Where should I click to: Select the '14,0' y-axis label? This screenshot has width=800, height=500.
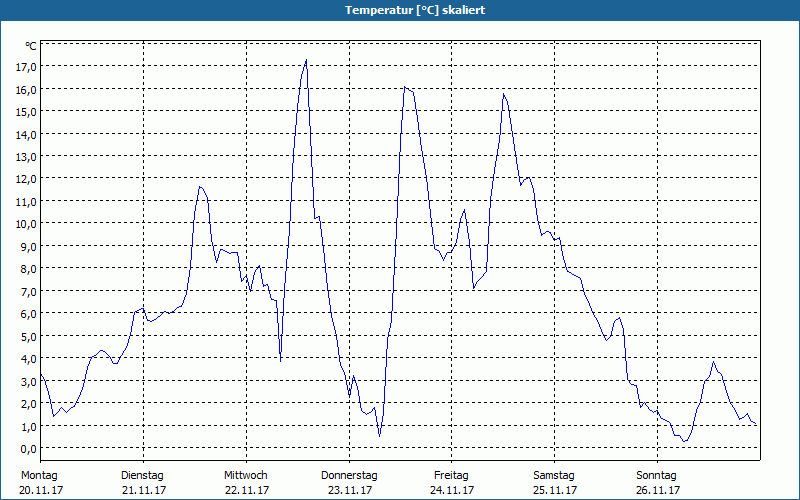26,134
